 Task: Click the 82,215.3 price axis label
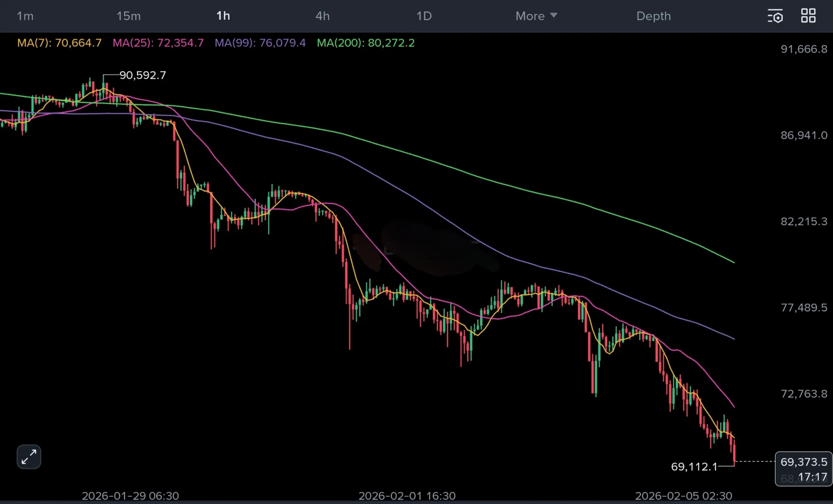tap(804, 221)
